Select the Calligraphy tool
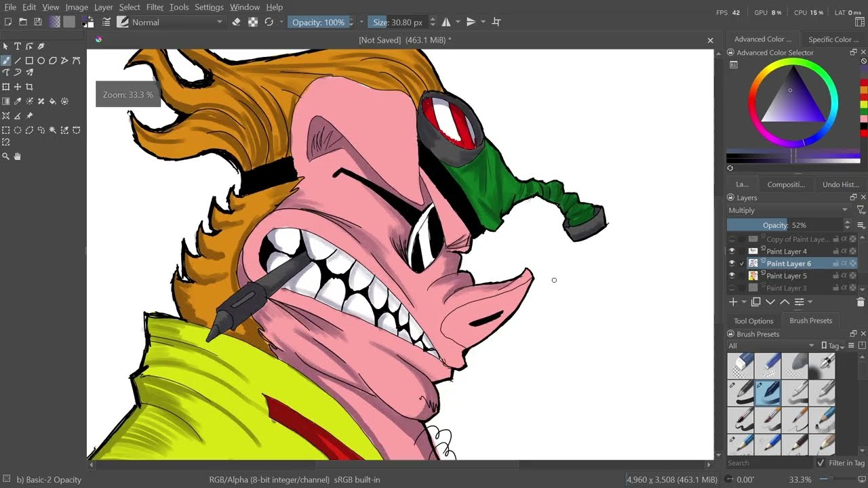Screen dimensions: 868x488 tap(41, 46)
